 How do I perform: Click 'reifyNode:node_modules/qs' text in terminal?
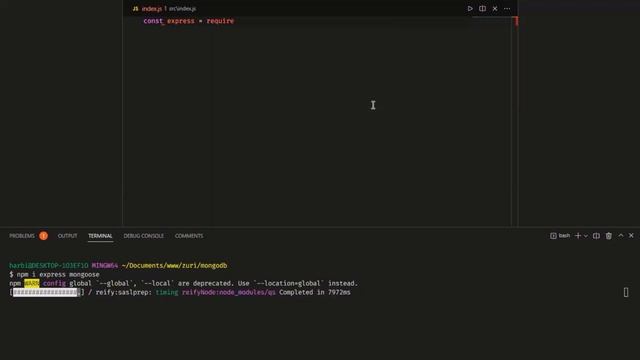point(229,292)
